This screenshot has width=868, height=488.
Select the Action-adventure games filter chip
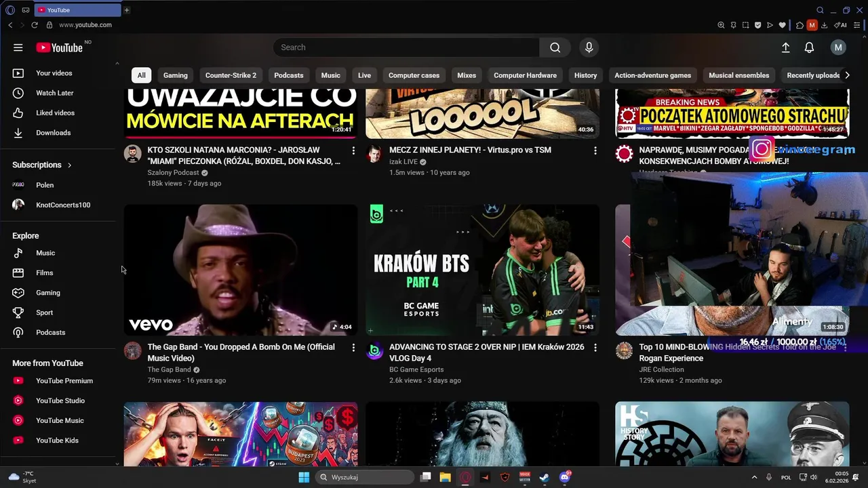click(652, 75)
